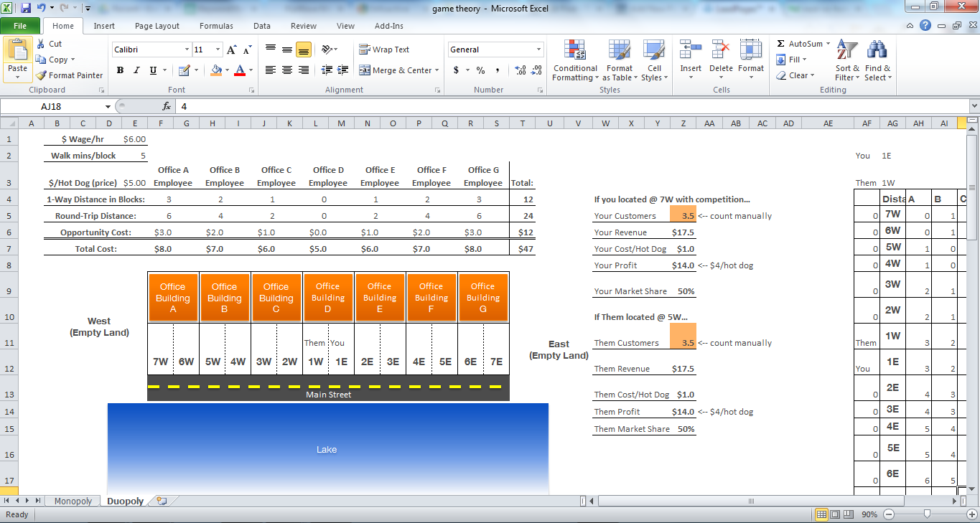Open Cell Styles gallery
The height and width of the screenshot is (523, 980).
point(654,60)
